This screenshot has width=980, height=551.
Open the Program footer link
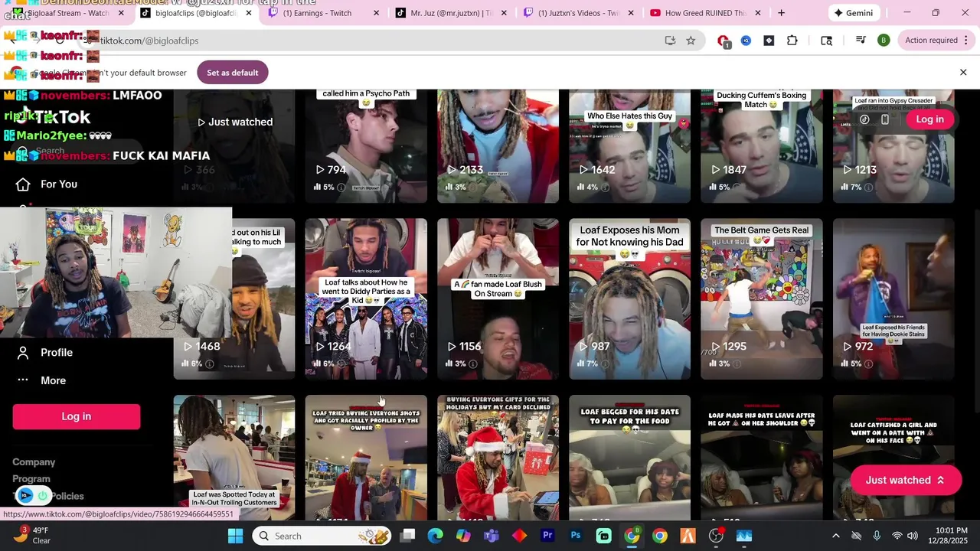pyautogui.click(x=31, y=479)
